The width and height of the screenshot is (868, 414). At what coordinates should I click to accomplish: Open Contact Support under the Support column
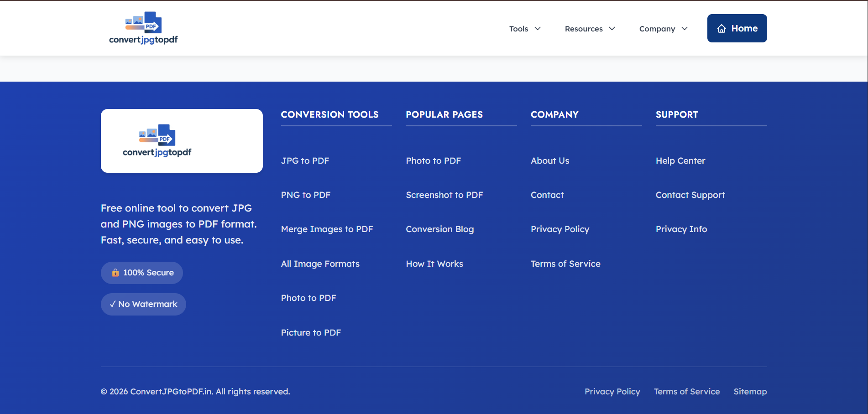pyautogui.click(x=690, y=195)
